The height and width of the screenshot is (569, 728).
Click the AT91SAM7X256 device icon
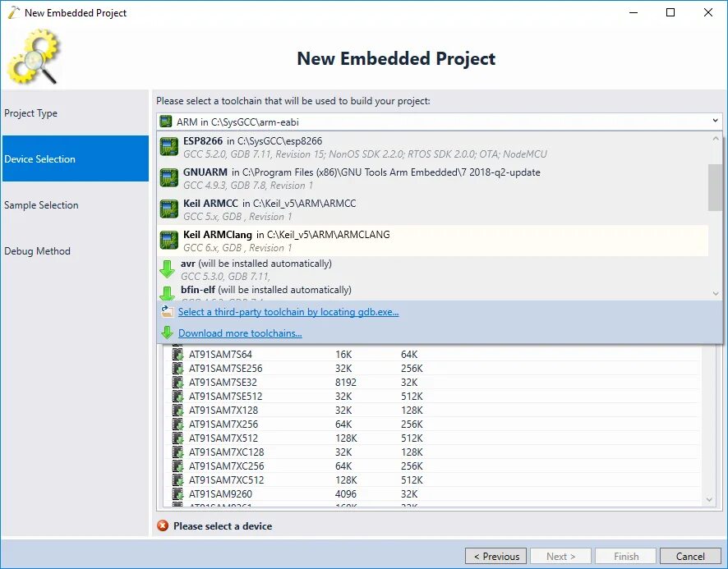(x=177, y=424)
